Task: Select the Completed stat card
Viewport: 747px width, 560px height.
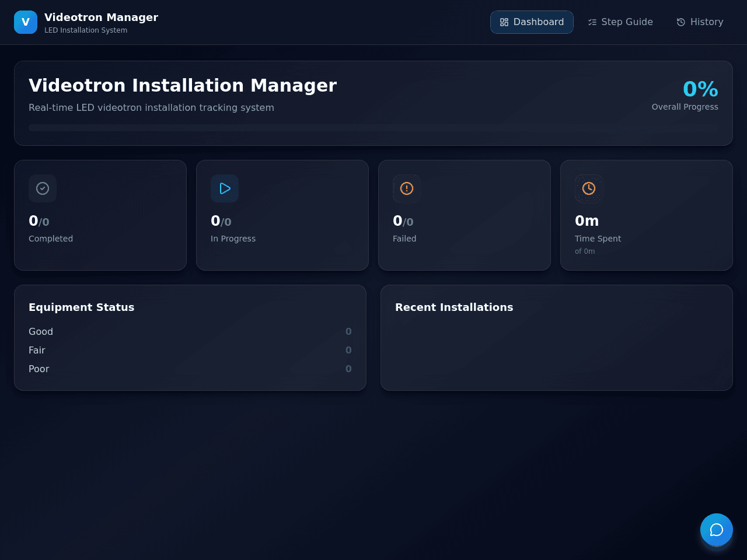Action: coord(100,215)
